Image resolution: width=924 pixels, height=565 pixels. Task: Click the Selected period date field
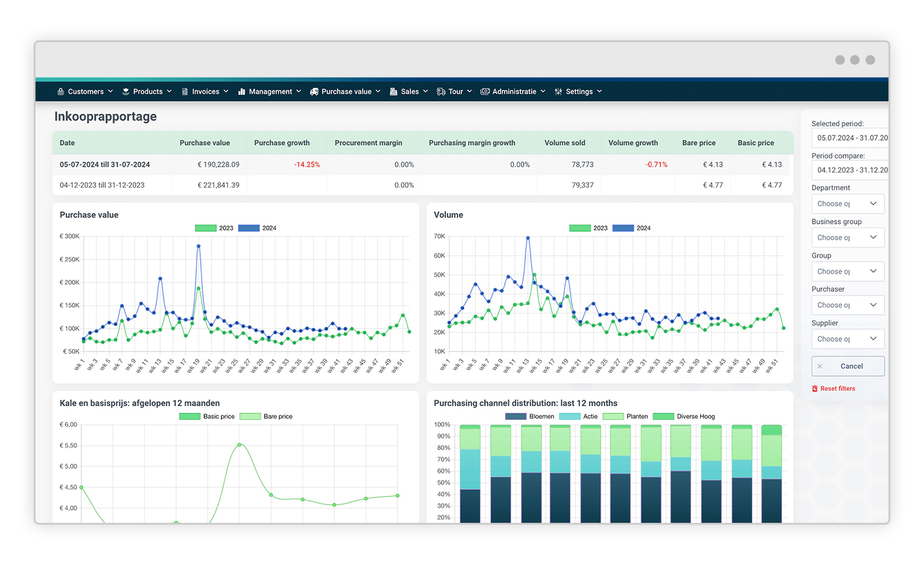point(849,138)
